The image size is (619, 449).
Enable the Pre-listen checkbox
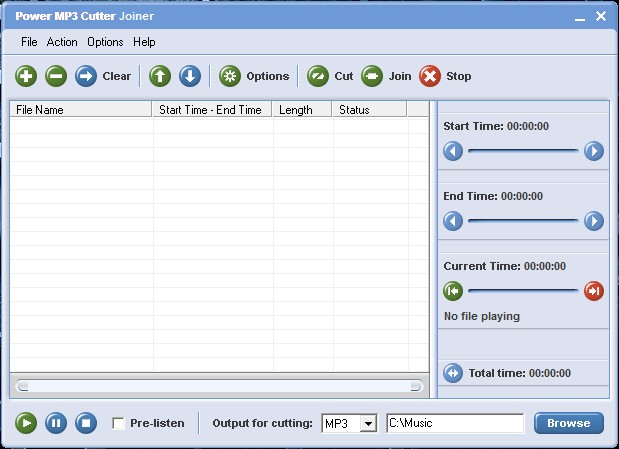118,423
